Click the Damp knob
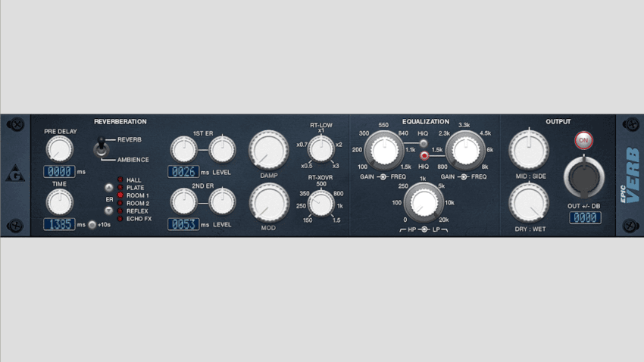Viewport: 644px width, 362px height. [x=269, y=150]
